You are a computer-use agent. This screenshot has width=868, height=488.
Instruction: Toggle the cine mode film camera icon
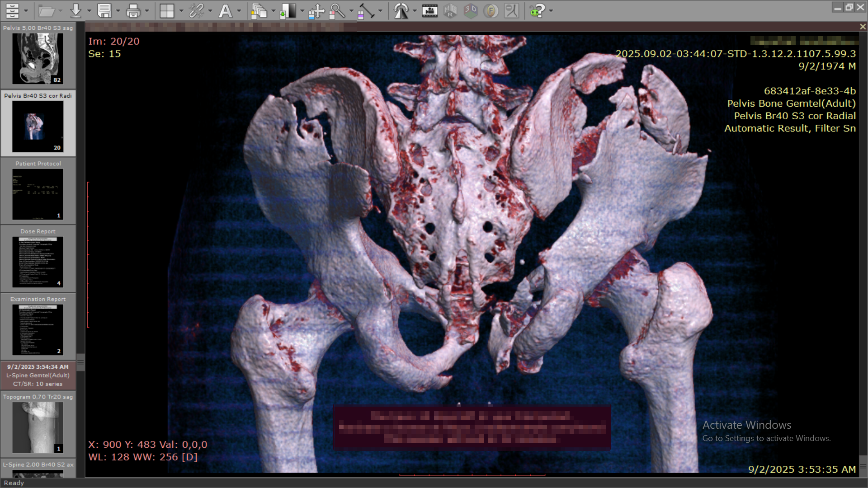pos(429,10)
